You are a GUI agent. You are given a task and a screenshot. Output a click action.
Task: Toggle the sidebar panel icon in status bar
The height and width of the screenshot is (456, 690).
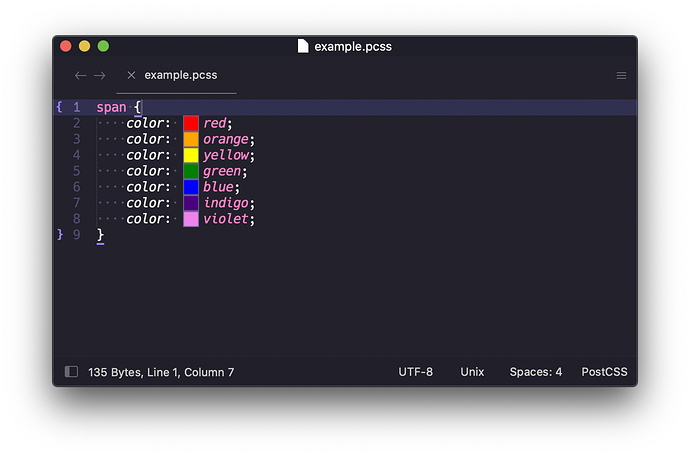71,371
